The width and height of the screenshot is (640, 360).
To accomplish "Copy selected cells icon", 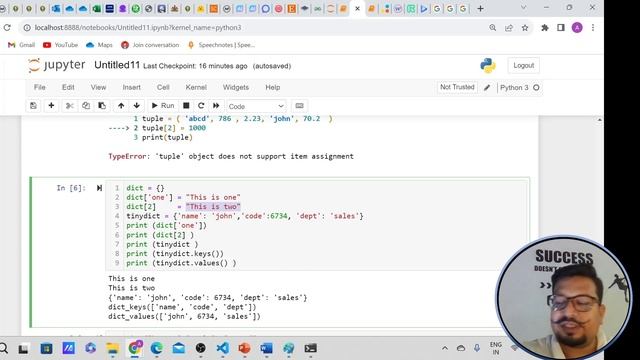I will (x=86, y=106).
